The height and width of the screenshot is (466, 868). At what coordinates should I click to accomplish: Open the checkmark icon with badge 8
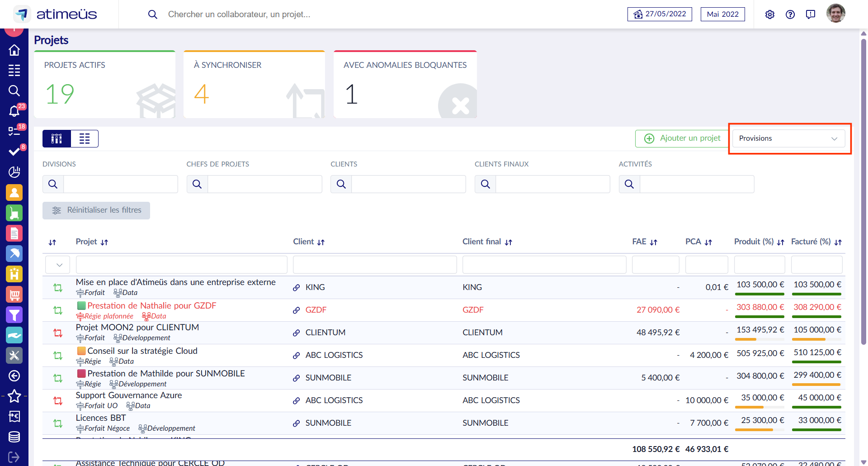[x=15, y=151]
